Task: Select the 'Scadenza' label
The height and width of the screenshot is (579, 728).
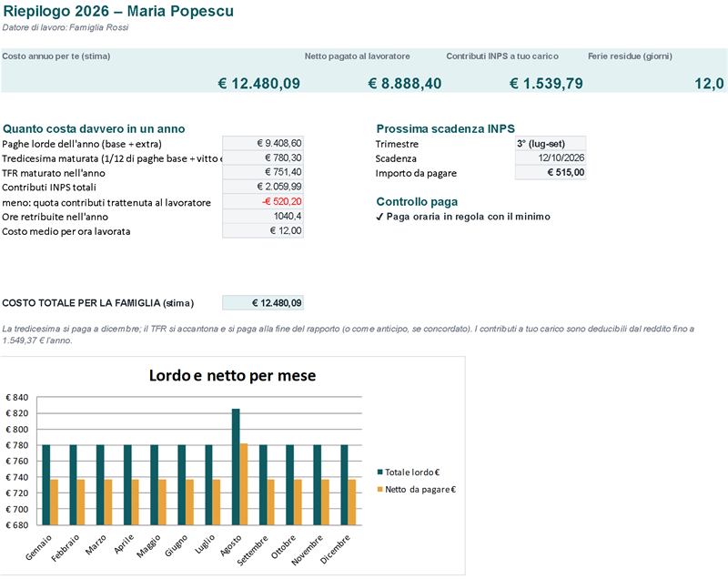Action: [396, 158]
